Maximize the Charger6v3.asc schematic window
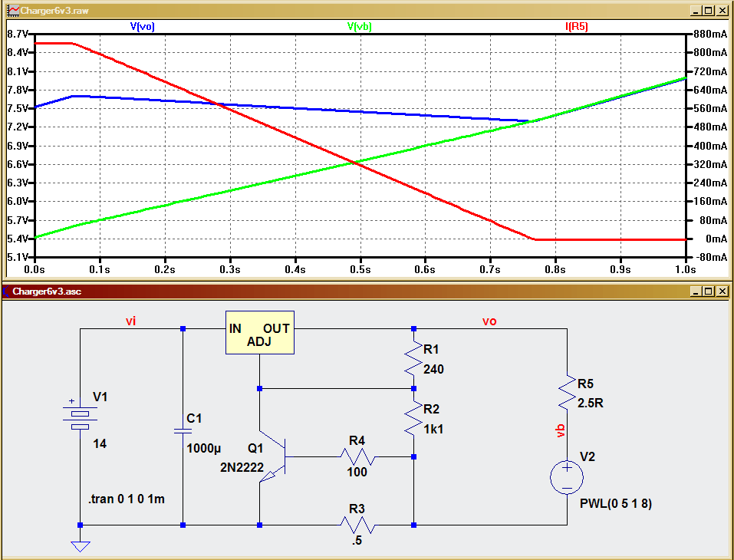734x560 pixels. tap(708, 292)
